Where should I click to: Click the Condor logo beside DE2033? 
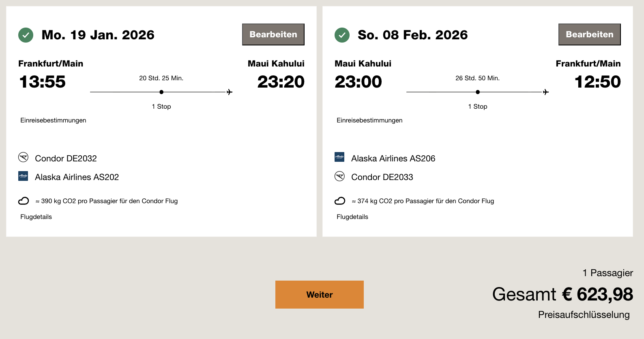tap(339, 176)
